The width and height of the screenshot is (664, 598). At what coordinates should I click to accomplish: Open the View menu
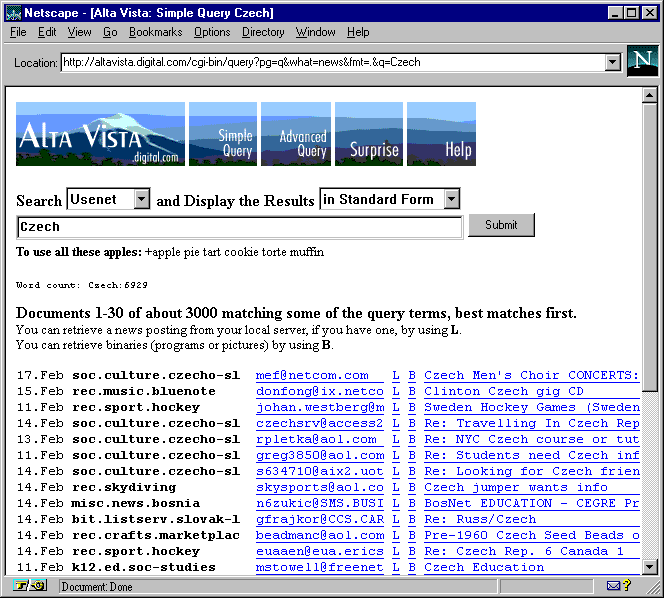tap(79, 32)
